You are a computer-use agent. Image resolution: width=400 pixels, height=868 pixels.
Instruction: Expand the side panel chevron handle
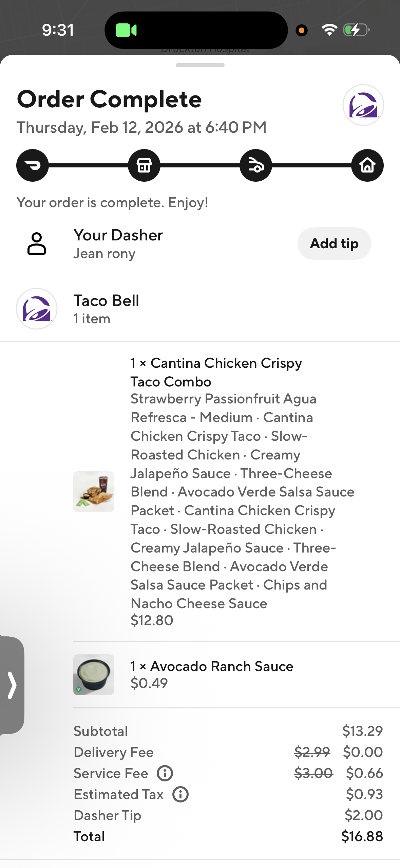[x=12, y=685]
